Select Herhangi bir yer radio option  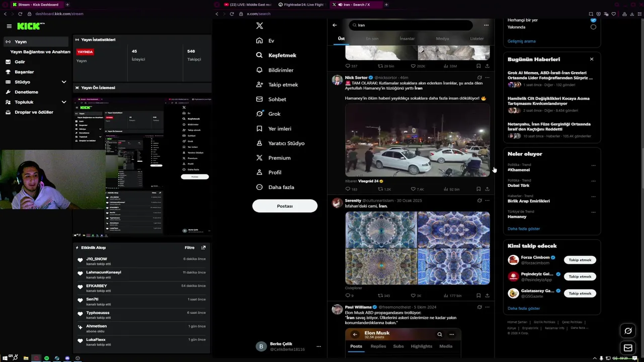(593, 20)
